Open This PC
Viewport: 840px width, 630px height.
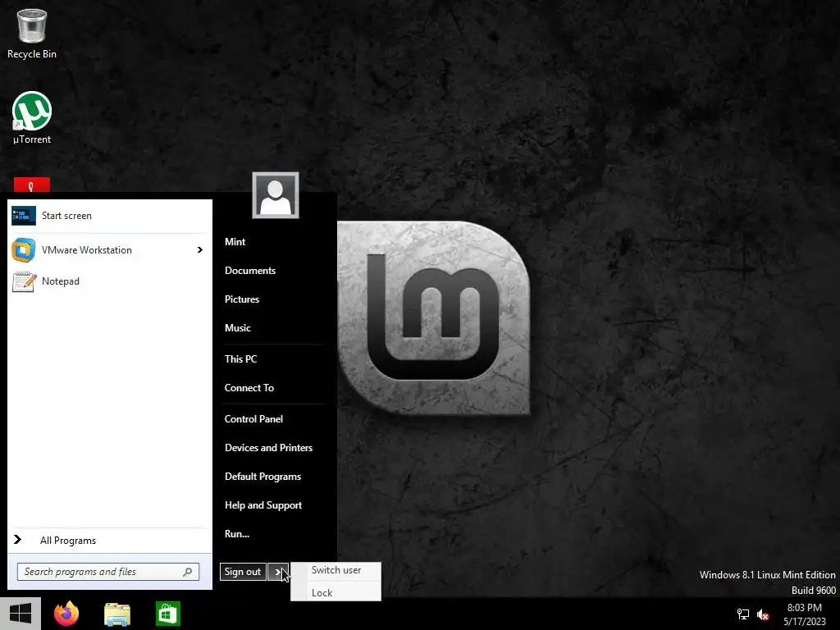point(240,359)
